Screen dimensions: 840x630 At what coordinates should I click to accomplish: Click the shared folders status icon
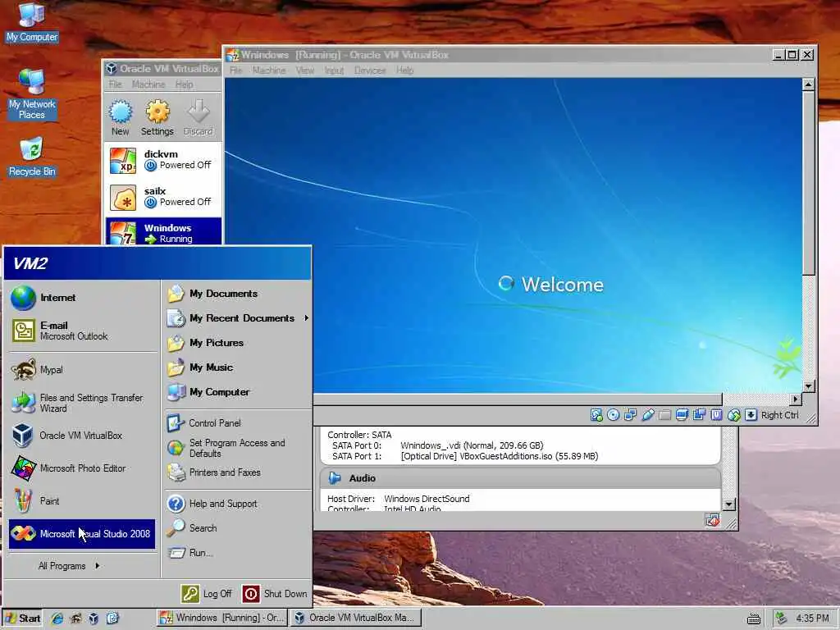pos(664,414)
